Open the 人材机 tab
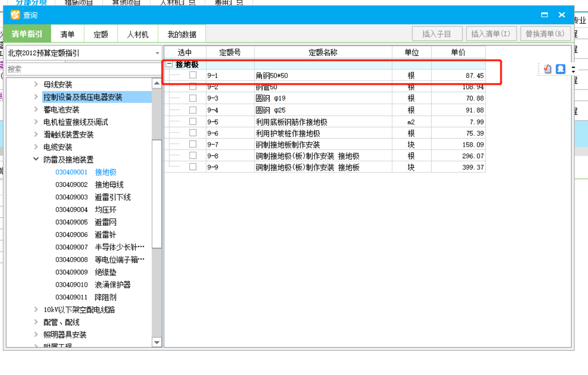Screen dimensions: 588x375 138,34
